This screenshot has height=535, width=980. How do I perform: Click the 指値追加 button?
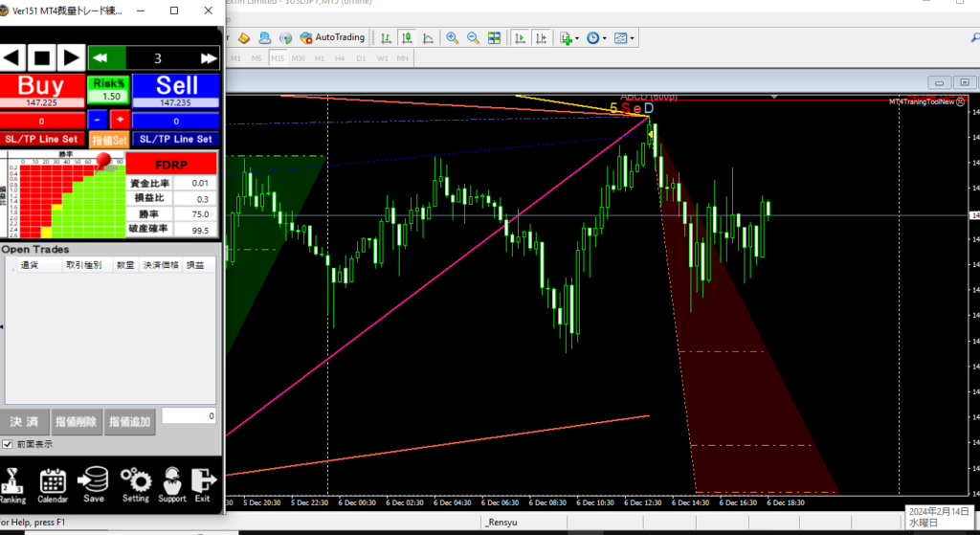pos(129,422)
